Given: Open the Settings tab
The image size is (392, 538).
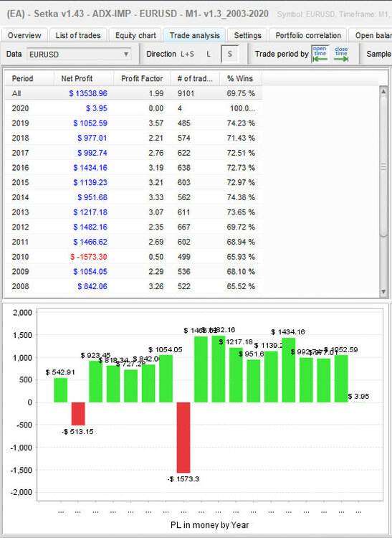Looking at the screenshot, I should click(x=247, y=35).
